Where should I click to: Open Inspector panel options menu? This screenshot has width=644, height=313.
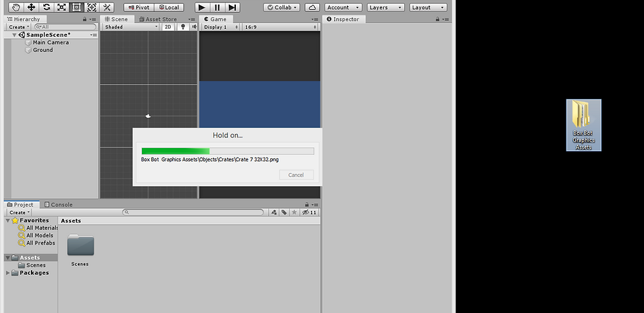pyautogui.click(x=446, y=19)
